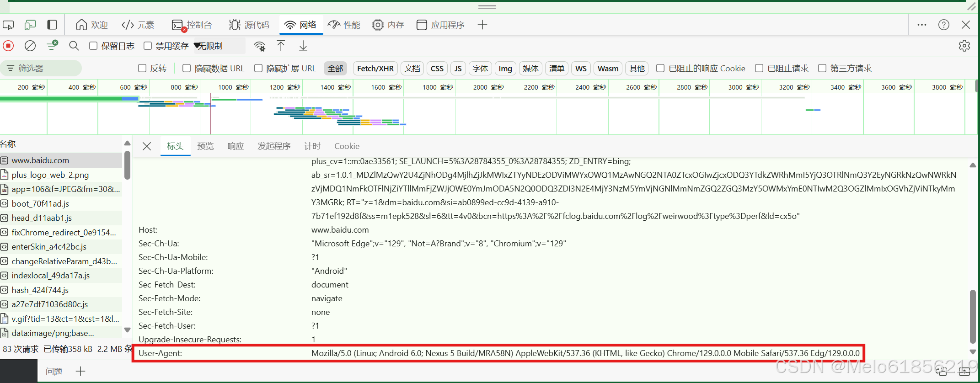Screen dimensions: 980x383
Task: Filter requests by JS
Action: click(458, 68)
